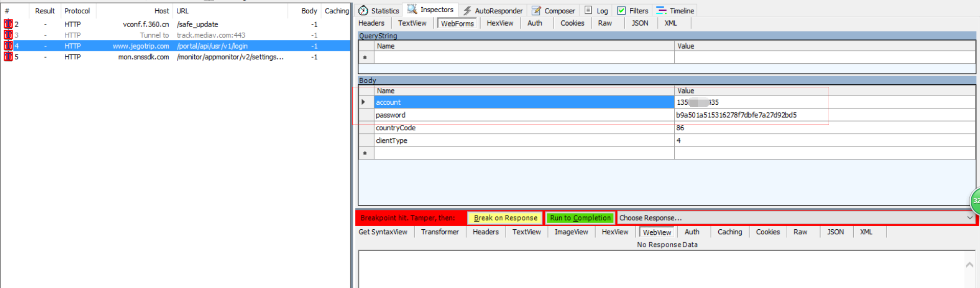Select session mon.snssdk.com appmonitor
This screenshot has height=288, width=980.
point(175,57)
